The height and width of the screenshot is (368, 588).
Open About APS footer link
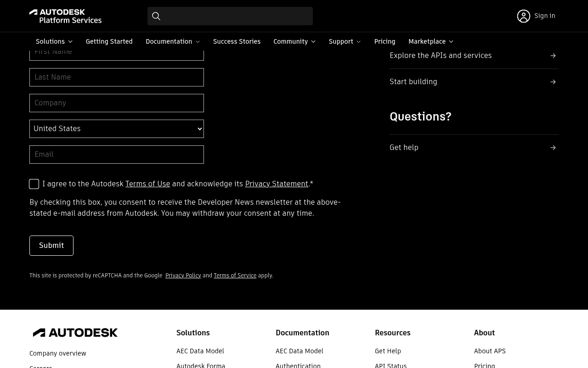490,351
